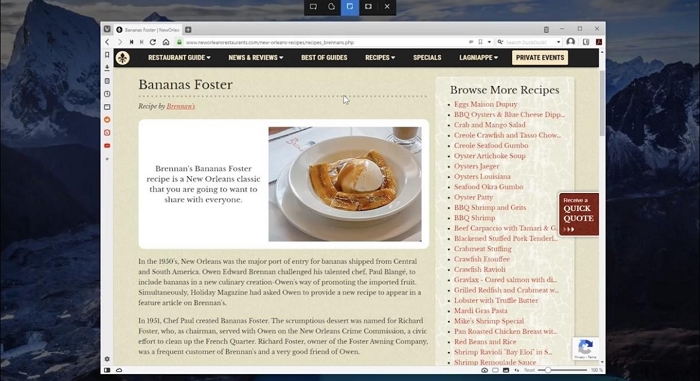700x381 pixels.
Task: Open the search engine dropdown arrow
Action: 558,42
